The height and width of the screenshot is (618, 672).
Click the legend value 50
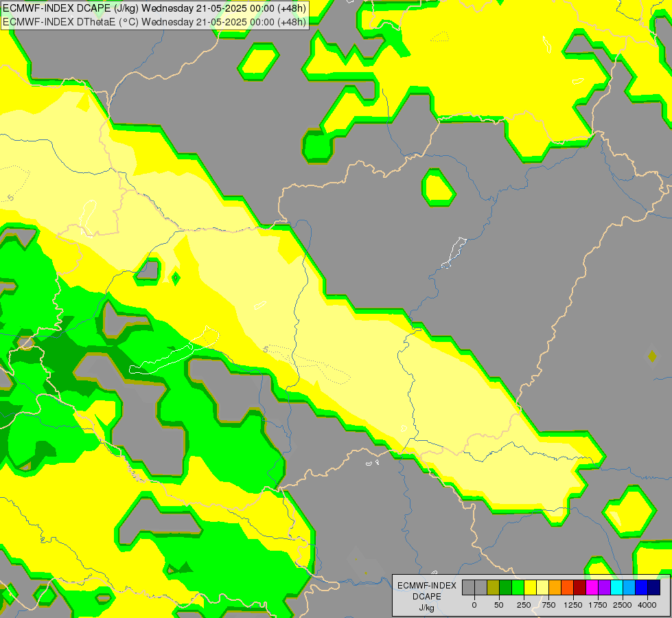point(499,605)
